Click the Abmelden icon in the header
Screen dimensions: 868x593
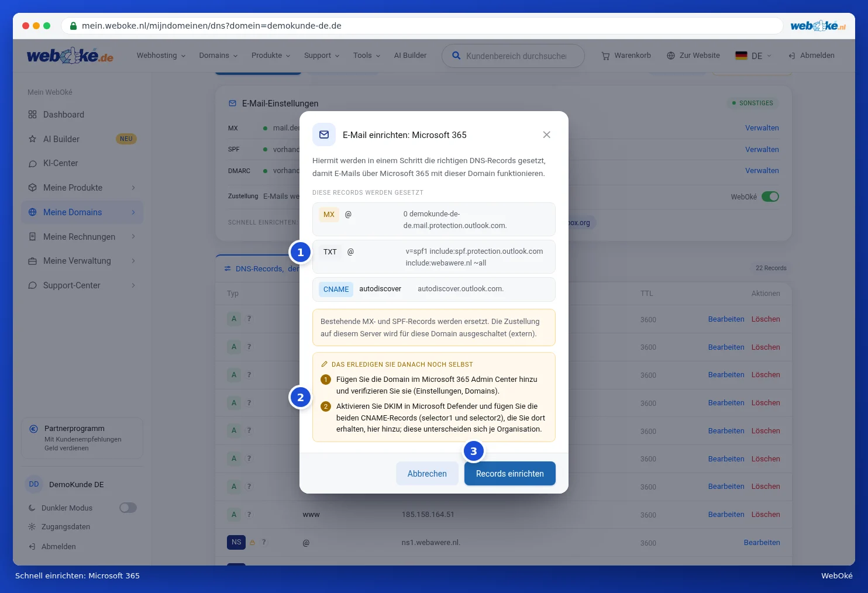[x=791, y=56]
